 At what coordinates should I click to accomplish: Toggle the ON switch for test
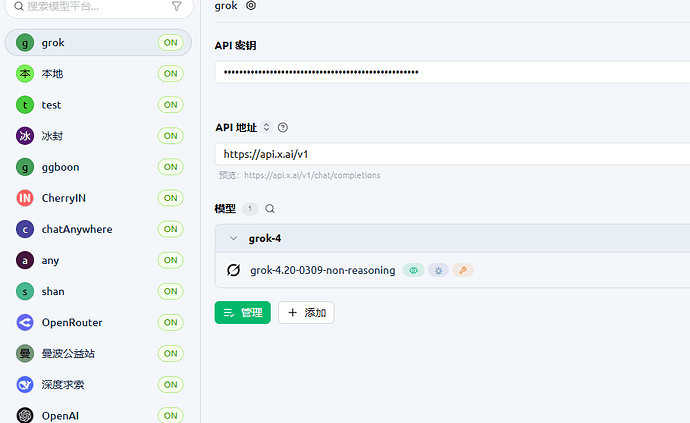[x=171, y=105]
